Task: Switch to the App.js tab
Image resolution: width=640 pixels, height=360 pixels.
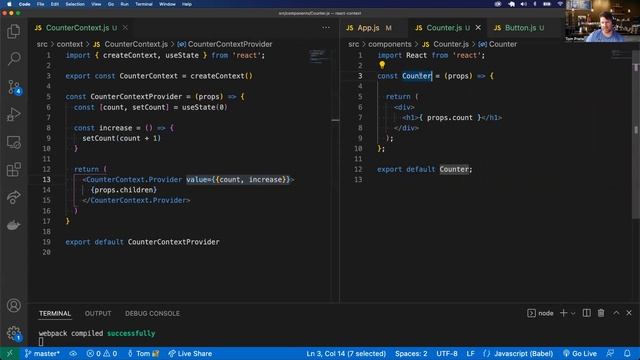Action: (x=369, y=28)
